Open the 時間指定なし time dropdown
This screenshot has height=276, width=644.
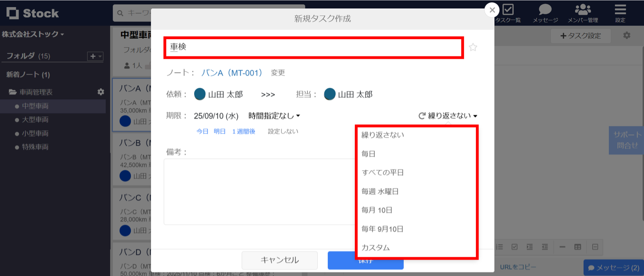(x=274, y=116)
